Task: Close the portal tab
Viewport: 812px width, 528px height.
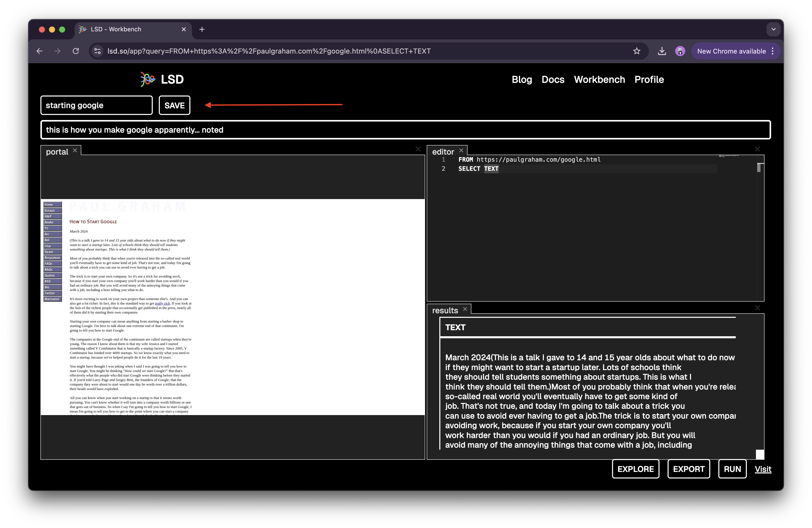Action: (x=75, y=151)
